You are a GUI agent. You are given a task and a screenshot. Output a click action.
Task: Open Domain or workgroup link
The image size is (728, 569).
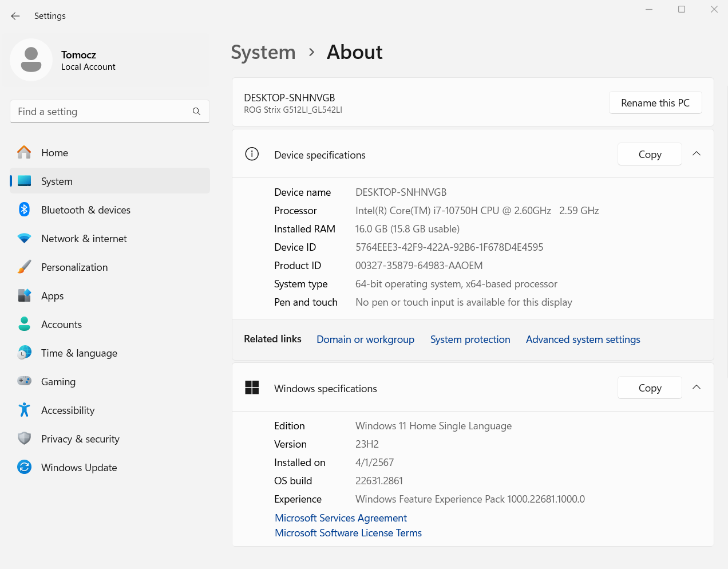(365, 339)
